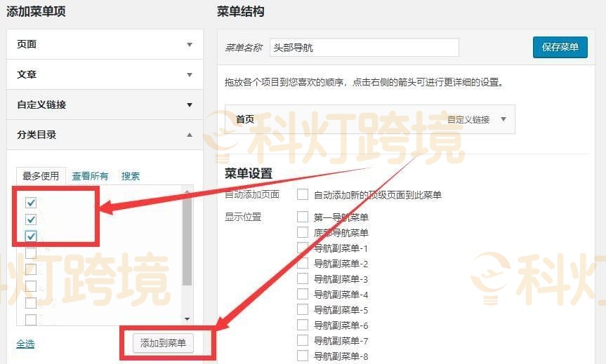The height and width of the screenshot is (364, 606).
Task: Check the 底部导航菜单 location box
Action: tap(303, 232)
